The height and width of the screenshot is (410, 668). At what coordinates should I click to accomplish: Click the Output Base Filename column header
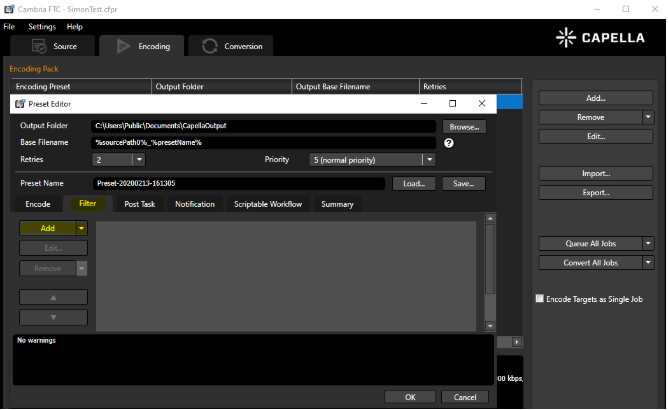click(x=356, y=87)
